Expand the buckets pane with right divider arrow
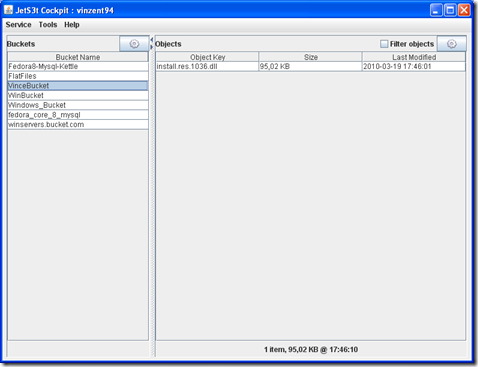Viewport: 478px width, 367px height. pos(152,47)
